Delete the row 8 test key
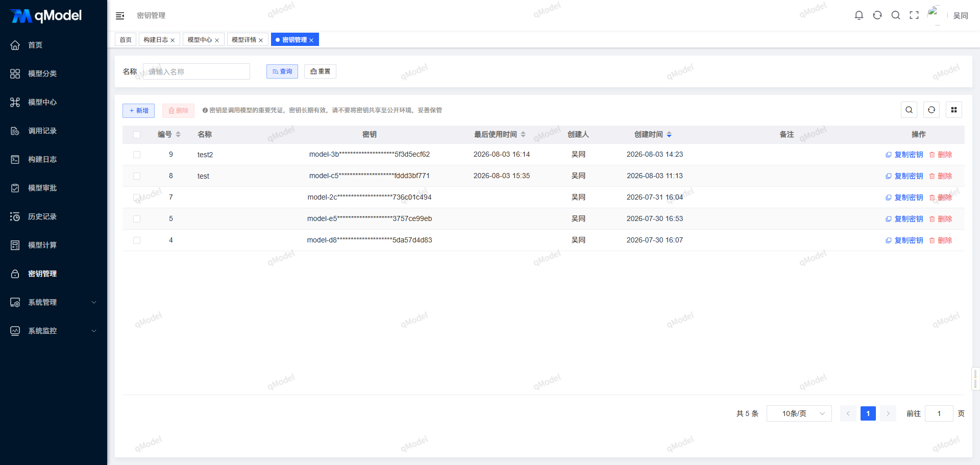Image resolution: width=980 pixels, height=465 pixels. 941,176
